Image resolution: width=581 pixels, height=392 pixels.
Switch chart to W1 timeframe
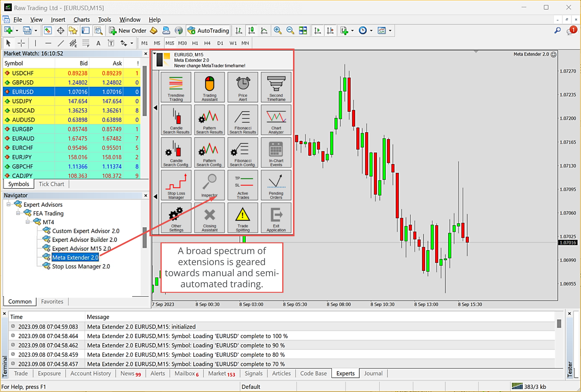point(233,43)
